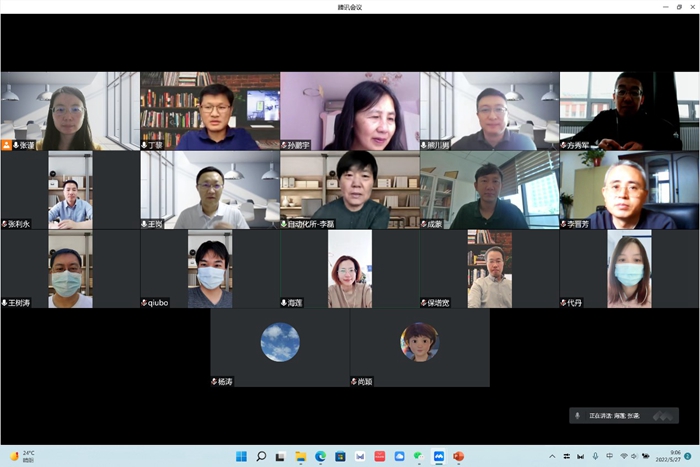Open WeChat icon in the taskbar
This screenshot has height=467, width=700.
[x=419, y=456]
